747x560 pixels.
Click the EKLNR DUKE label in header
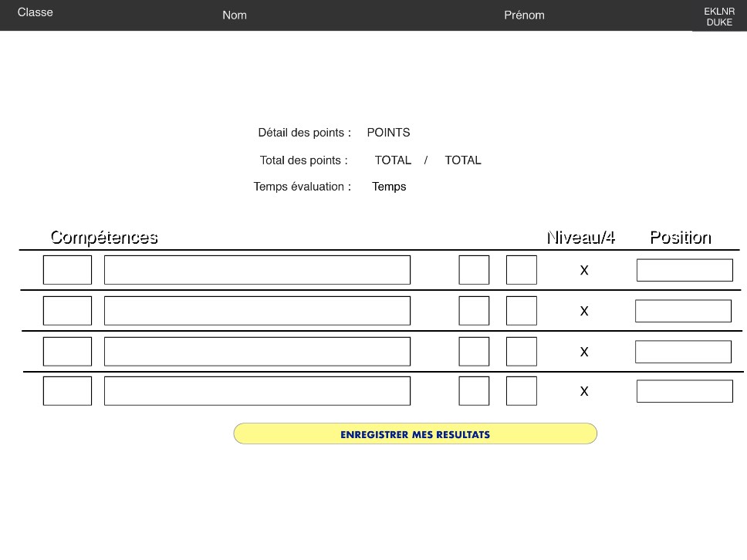point(719,17)
